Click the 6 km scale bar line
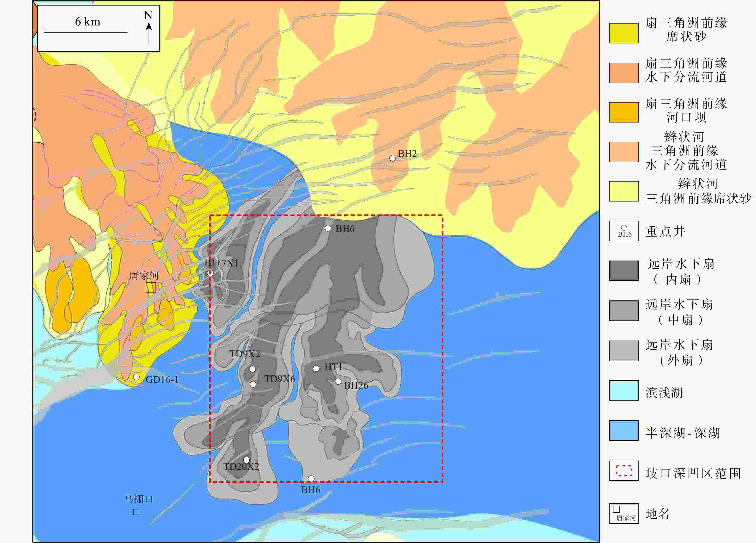This screenshot has width=756, height=543. pyautogui.click(x=86, y=31)
